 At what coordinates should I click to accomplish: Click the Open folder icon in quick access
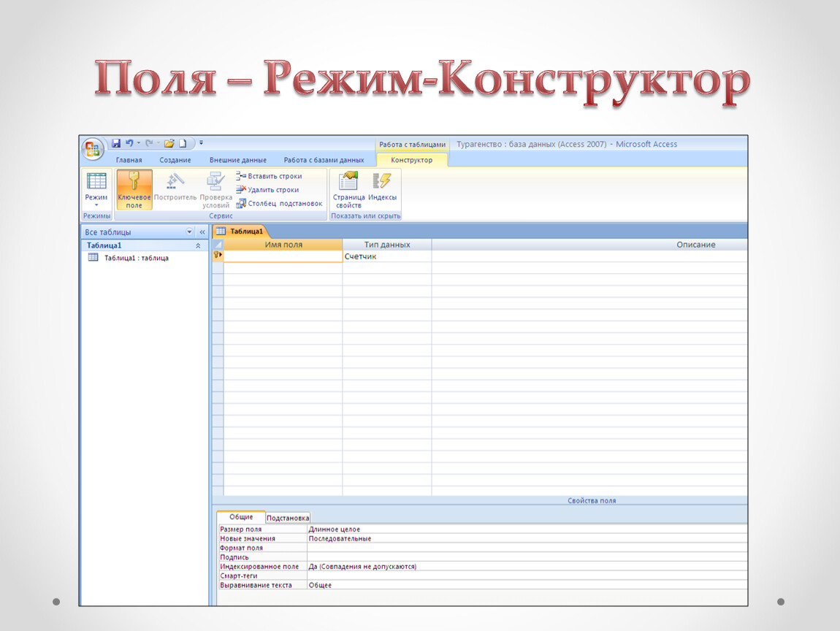click(x=169, y=143)
